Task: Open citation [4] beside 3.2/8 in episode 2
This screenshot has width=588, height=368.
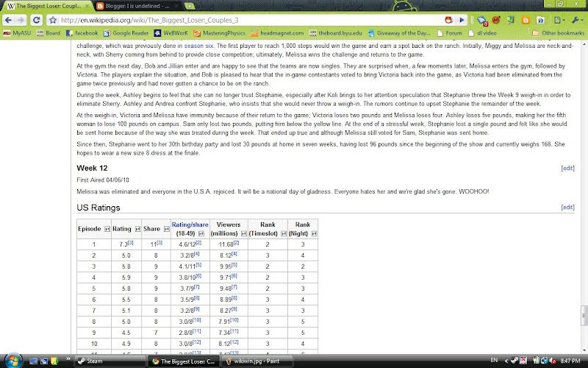Action: 197,254
